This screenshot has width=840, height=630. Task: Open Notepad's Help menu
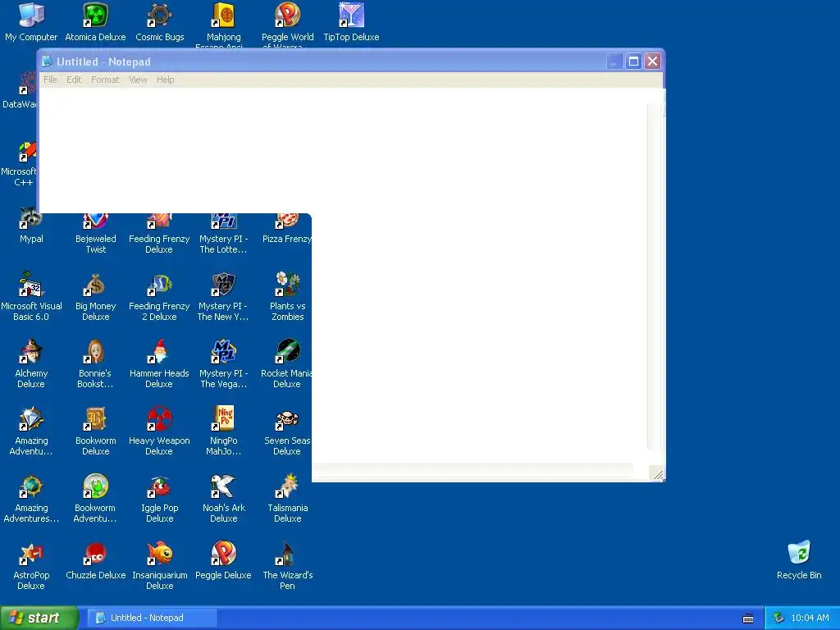pos(166,80)
